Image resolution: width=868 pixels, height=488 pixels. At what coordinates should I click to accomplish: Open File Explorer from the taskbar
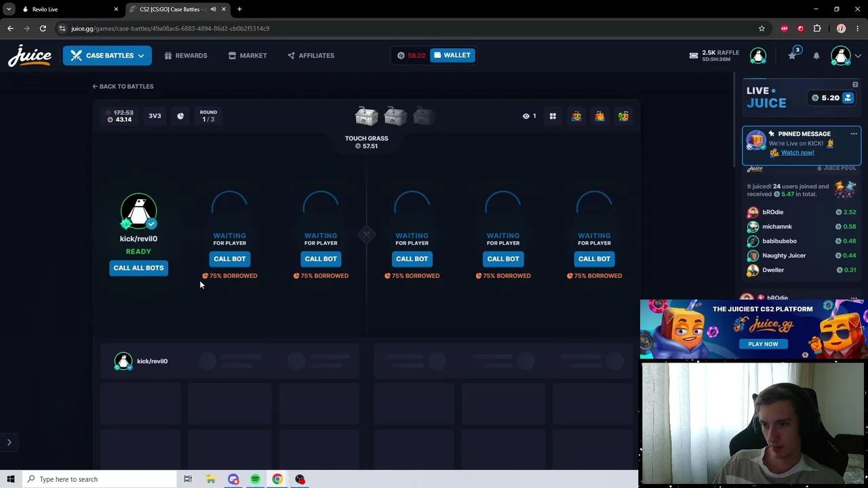coord(211,479)
